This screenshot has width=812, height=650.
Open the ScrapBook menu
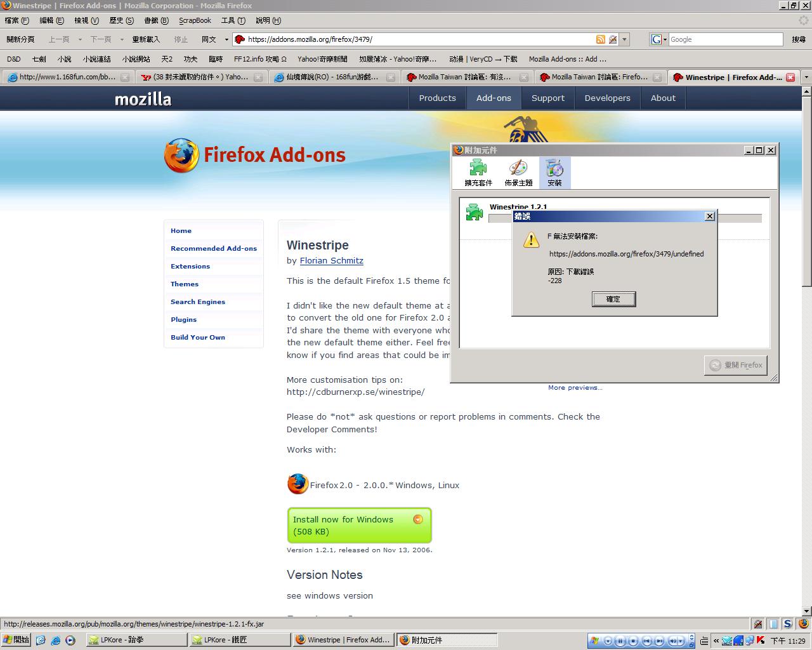pos(195,20)
